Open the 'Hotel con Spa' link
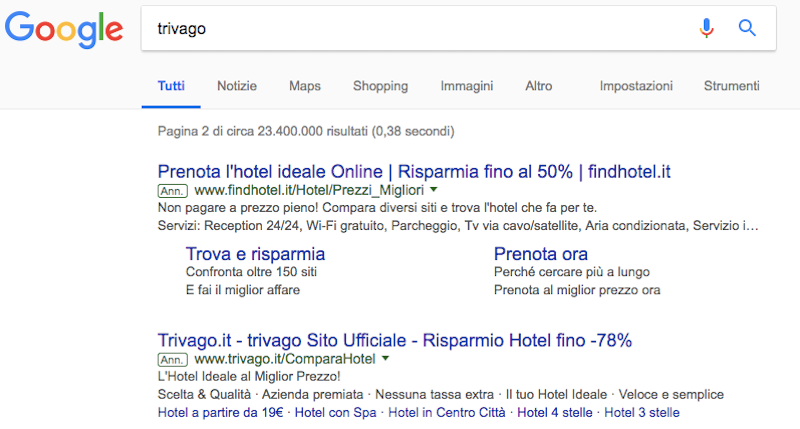 (337, 412)
